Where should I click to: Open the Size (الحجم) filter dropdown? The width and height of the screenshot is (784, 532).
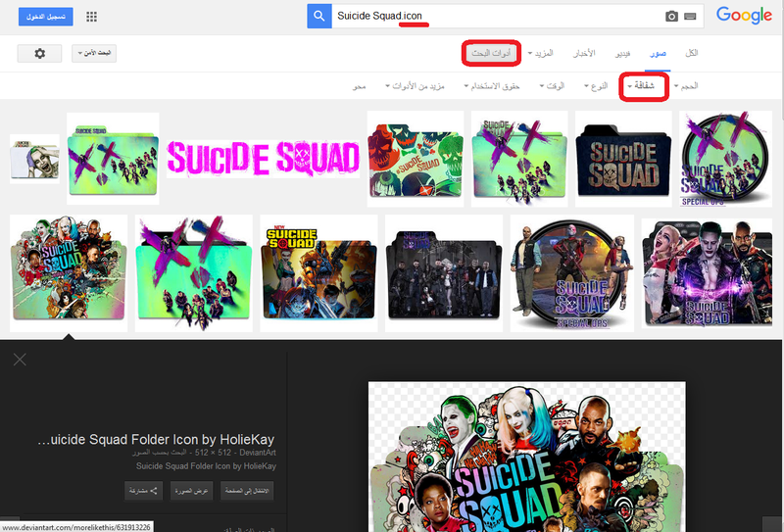click(686, 86)
